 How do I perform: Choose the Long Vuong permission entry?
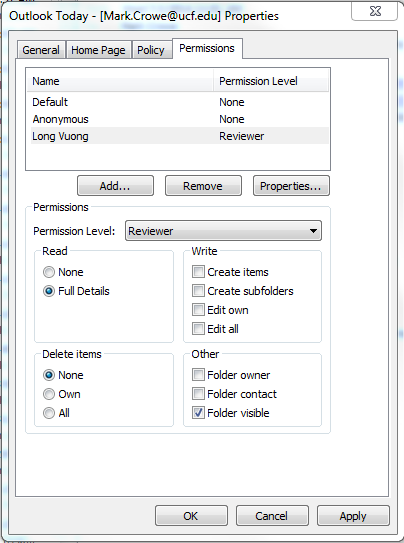click(x=180, y=136)
